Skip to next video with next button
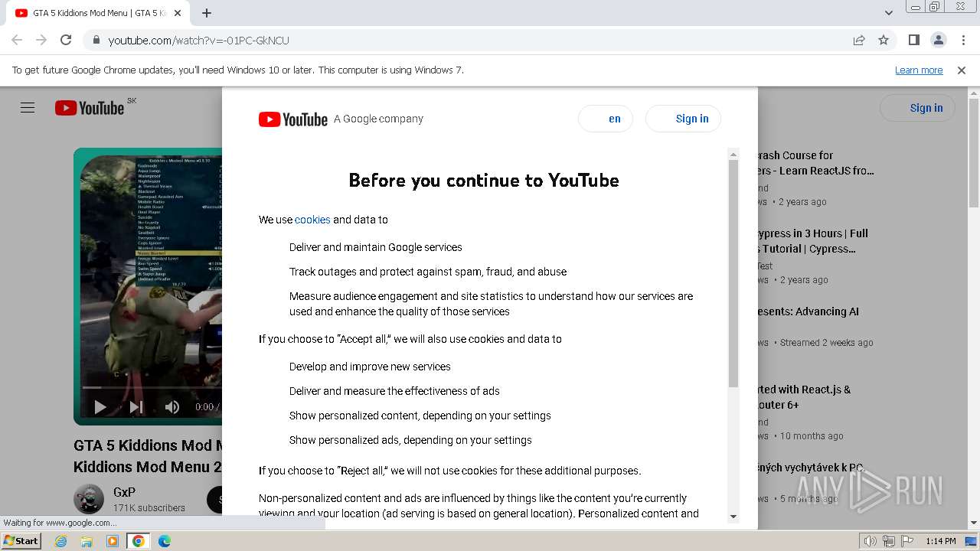Screen dimensions: 980x551 136,407
